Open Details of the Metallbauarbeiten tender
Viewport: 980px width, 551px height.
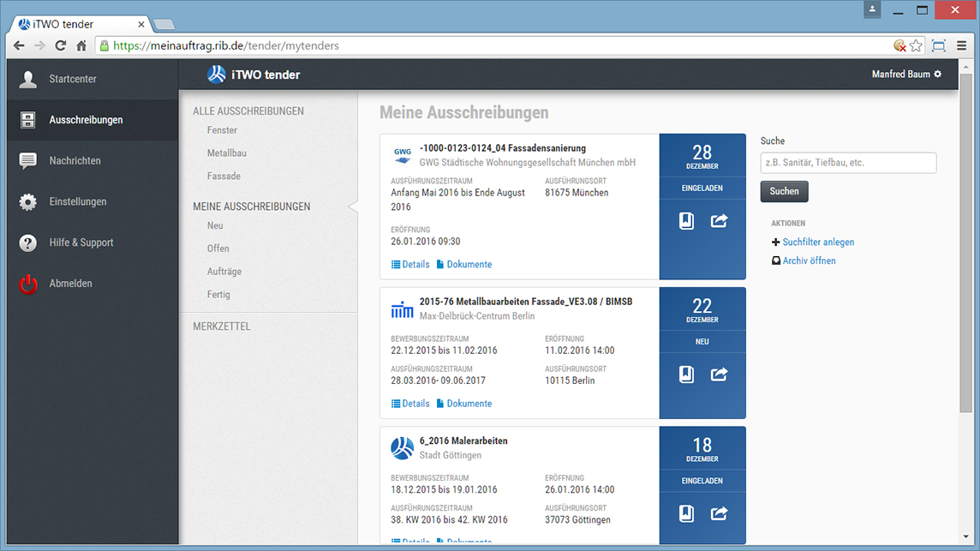tap(410, 404)
